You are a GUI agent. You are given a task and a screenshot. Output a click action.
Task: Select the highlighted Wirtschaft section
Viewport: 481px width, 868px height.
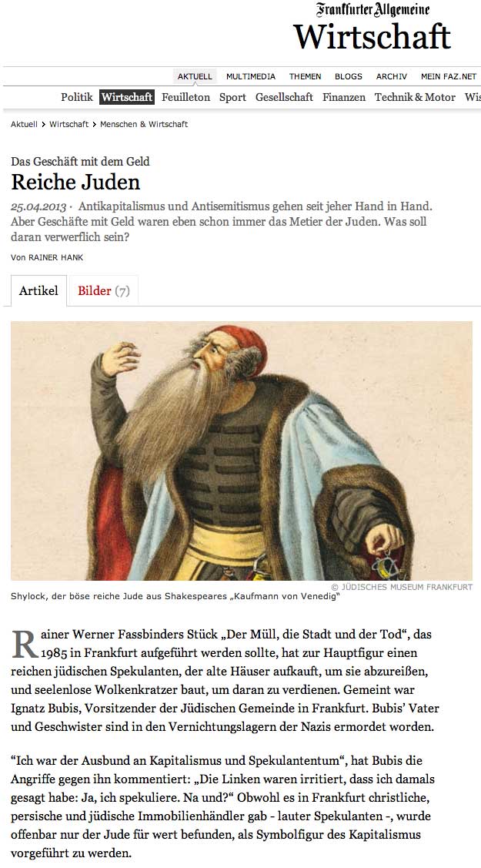coord(127,97)
